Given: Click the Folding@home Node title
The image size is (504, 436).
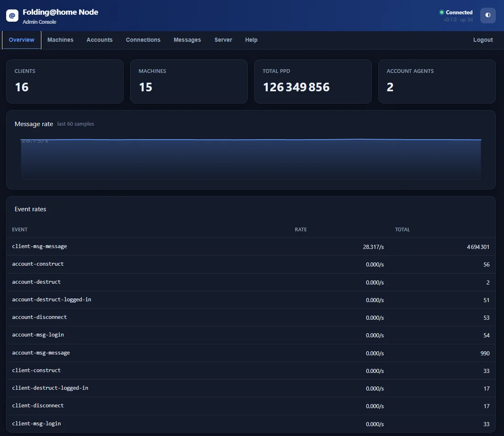Looking at the screenshot, I should click(60, 12).
